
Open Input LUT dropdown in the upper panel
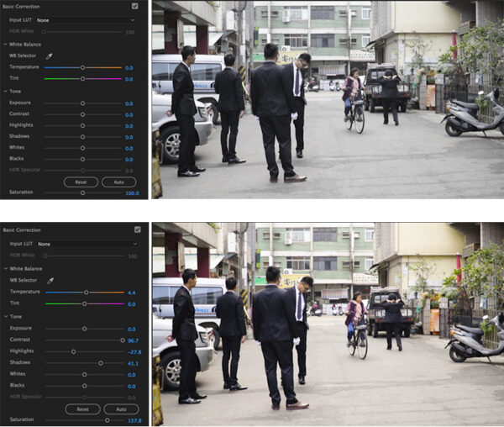(x=86, y=20)
